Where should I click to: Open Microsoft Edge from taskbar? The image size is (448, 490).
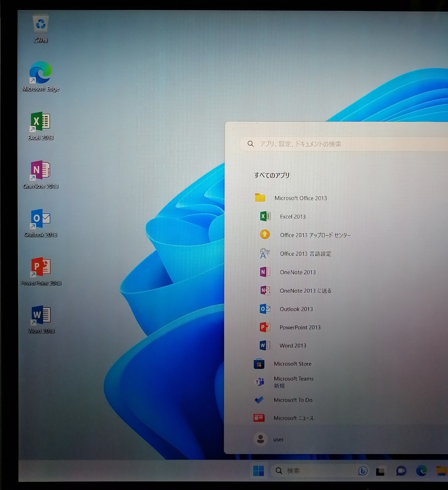coord(421,471)
